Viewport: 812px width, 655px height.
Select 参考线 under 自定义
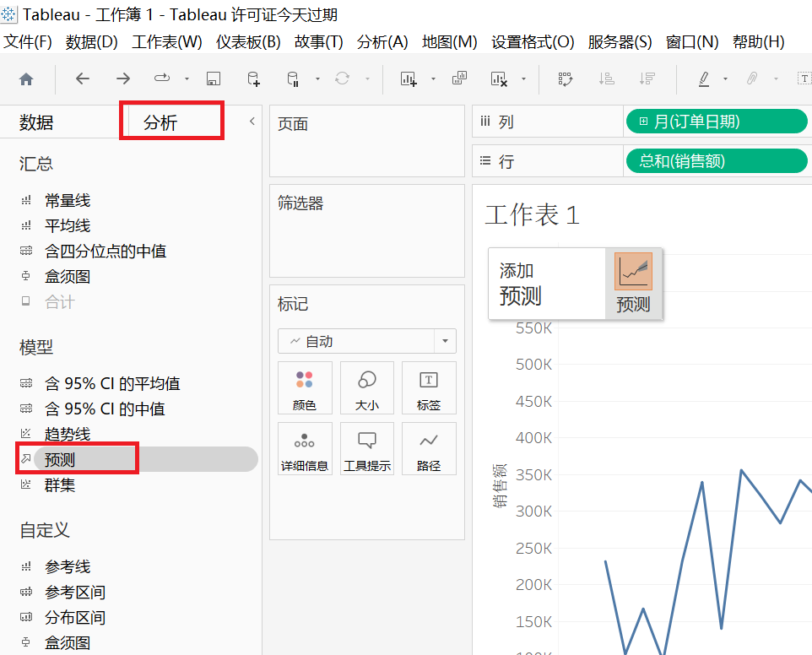tap(68, 566)
